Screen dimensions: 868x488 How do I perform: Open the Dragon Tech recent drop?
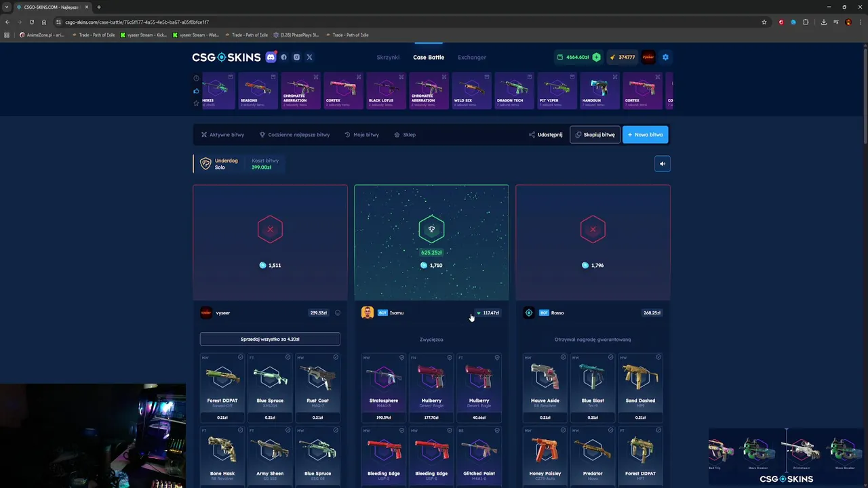(514, 91)
